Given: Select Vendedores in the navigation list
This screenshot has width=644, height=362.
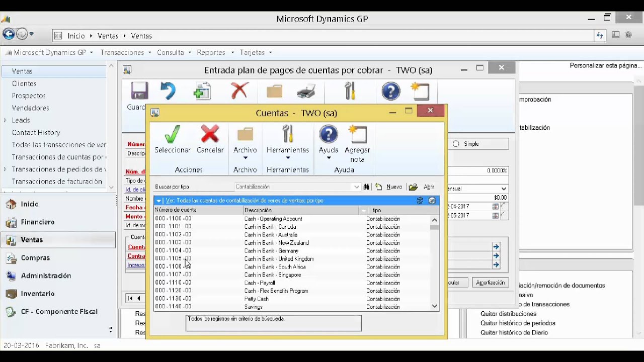Looking at the screenshot, I should [31, 108].
